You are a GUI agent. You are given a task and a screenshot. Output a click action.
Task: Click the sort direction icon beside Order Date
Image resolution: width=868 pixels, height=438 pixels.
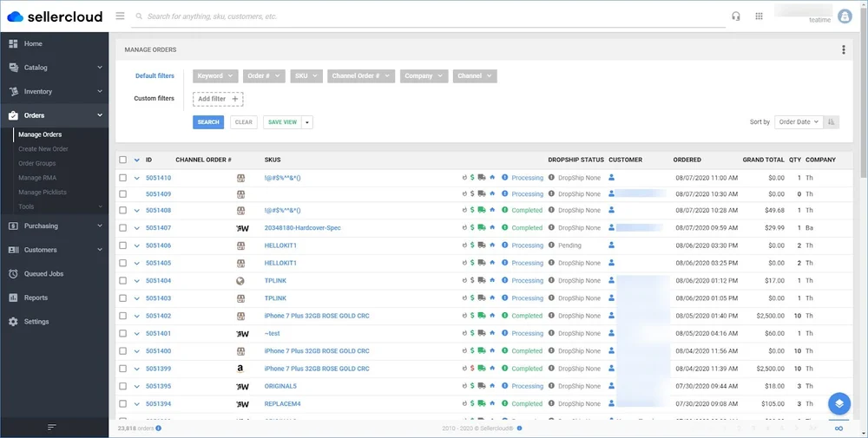(x=832, y=122)
